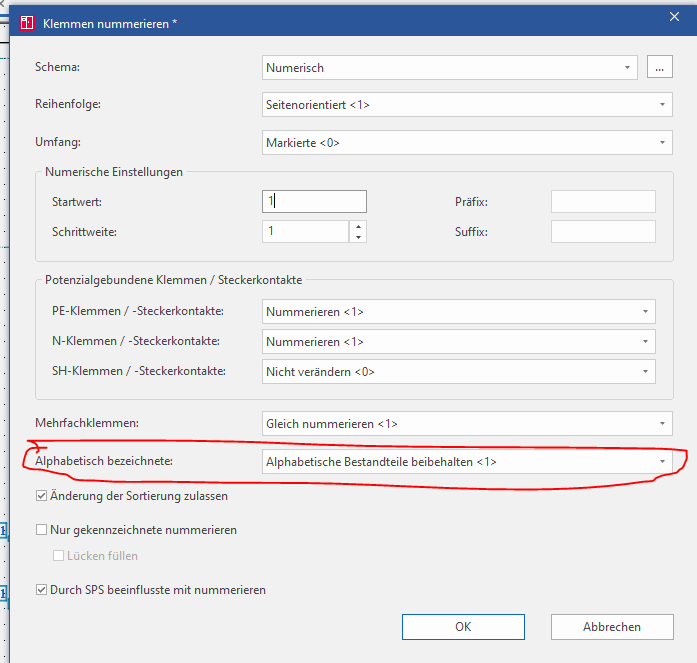Close the Klemmen nummerieren dialog

tap(674, 17)
